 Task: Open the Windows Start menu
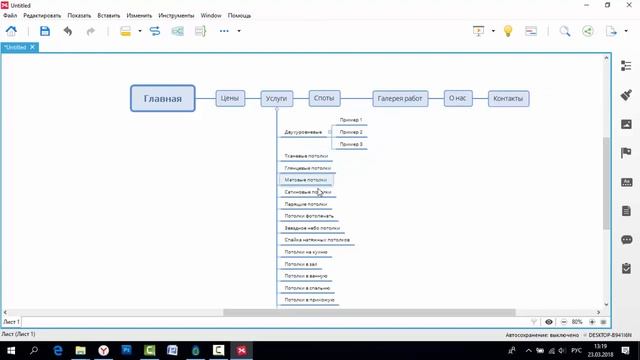[11, 351]
